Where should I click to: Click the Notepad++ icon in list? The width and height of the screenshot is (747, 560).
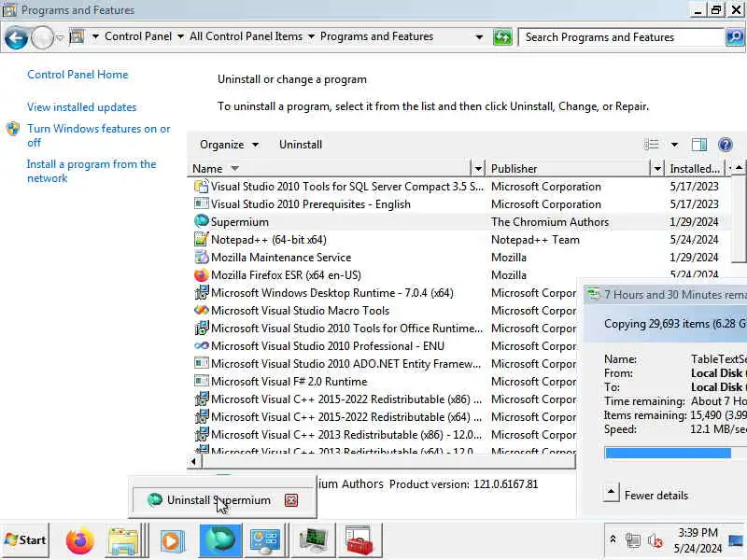[202, 239]
